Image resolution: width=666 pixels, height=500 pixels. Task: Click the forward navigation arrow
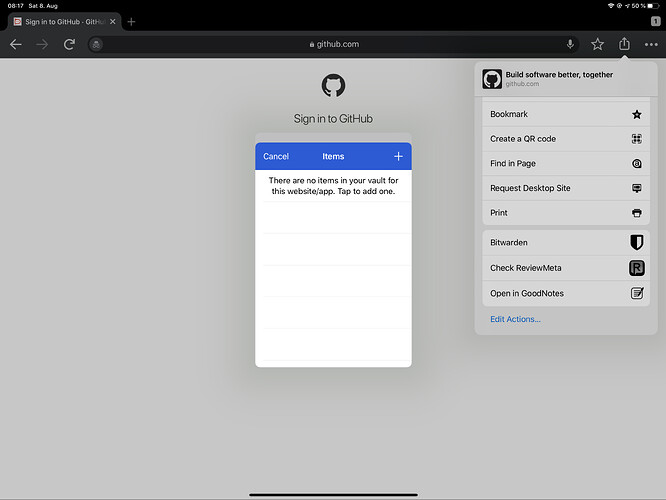42,44
